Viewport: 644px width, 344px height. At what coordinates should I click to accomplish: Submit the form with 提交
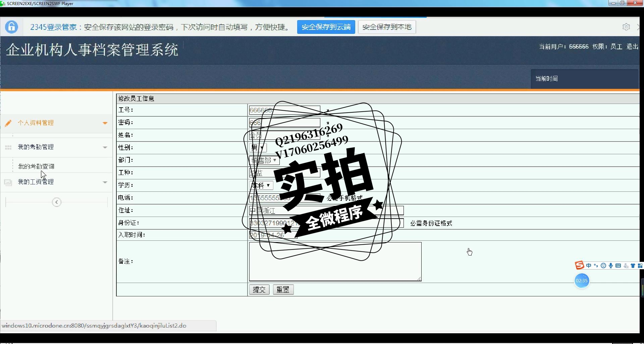point(259,290)
